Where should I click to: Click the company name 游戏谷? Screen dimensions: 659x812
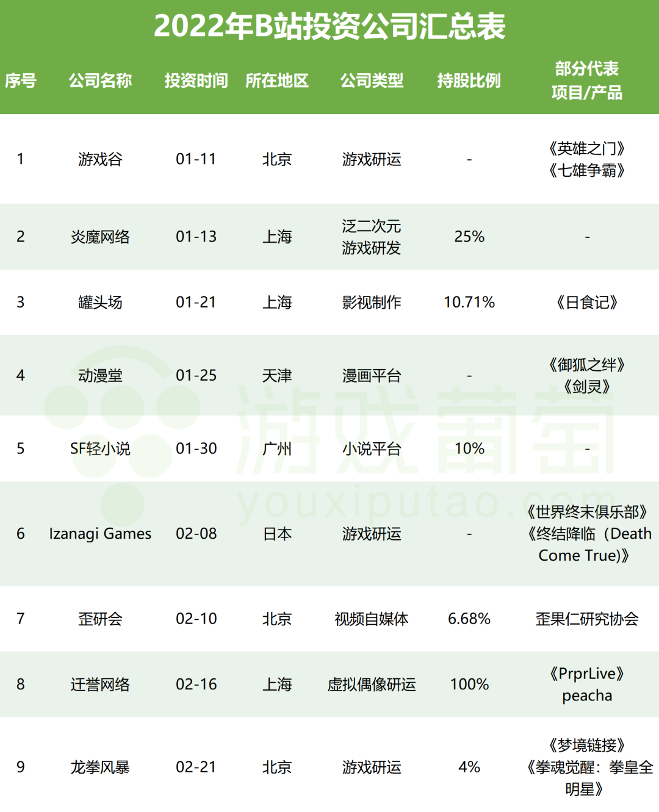pyautogui.click(x=100, y=159)
